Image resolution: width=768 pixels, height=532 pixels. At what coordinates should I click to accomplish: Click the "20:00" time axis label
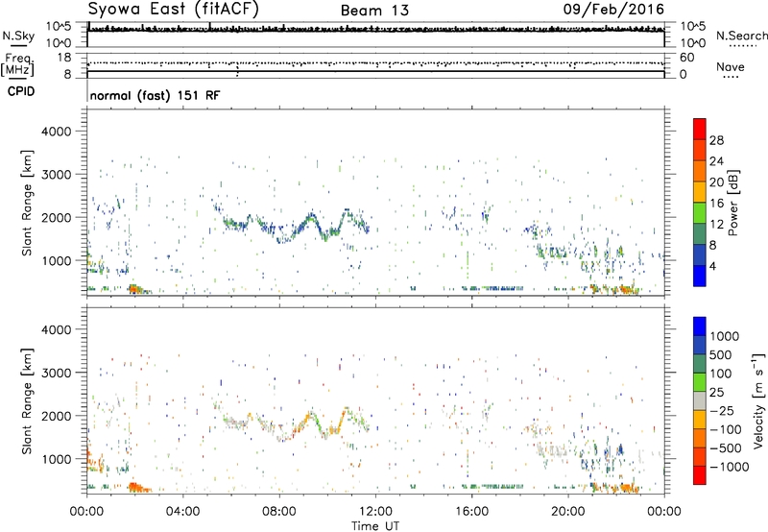567,512
